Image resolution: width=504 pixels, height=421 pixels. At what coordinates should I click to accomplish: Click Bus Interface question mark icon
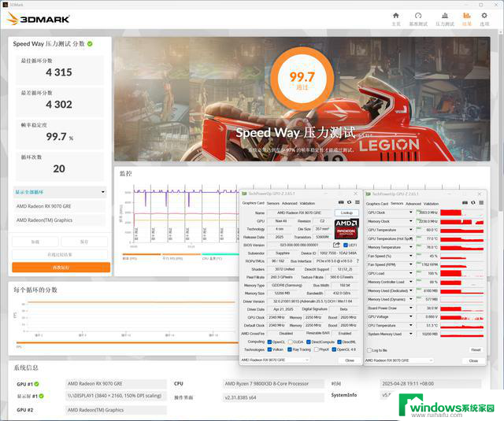[x=358, y=261]
